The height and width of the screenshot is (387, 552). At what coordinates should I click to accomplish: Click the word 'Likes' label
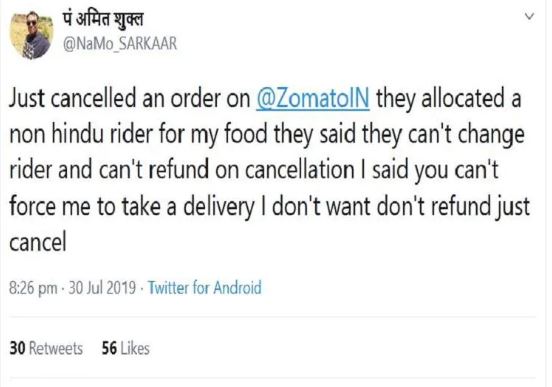point(135,348)
